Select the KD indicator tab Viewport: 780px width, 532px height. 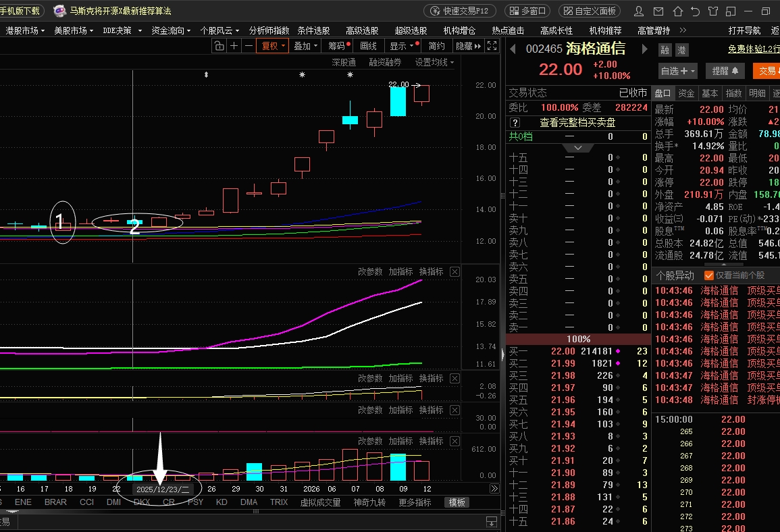click(222, 502)
